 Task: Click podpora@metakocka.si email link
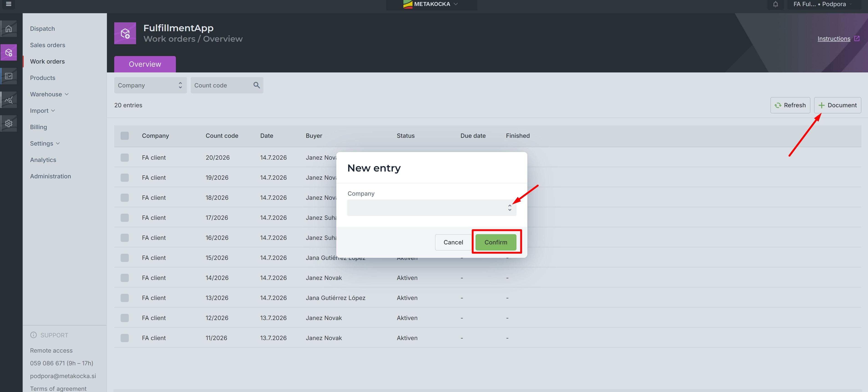(63, 376)
